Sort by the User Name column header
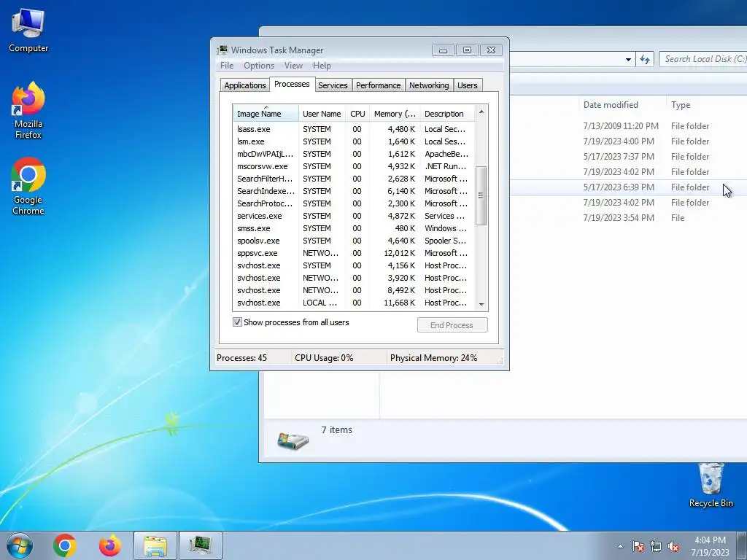Image resolution: width=747 pixels, height=560 pixels. [x=322, y=113]
